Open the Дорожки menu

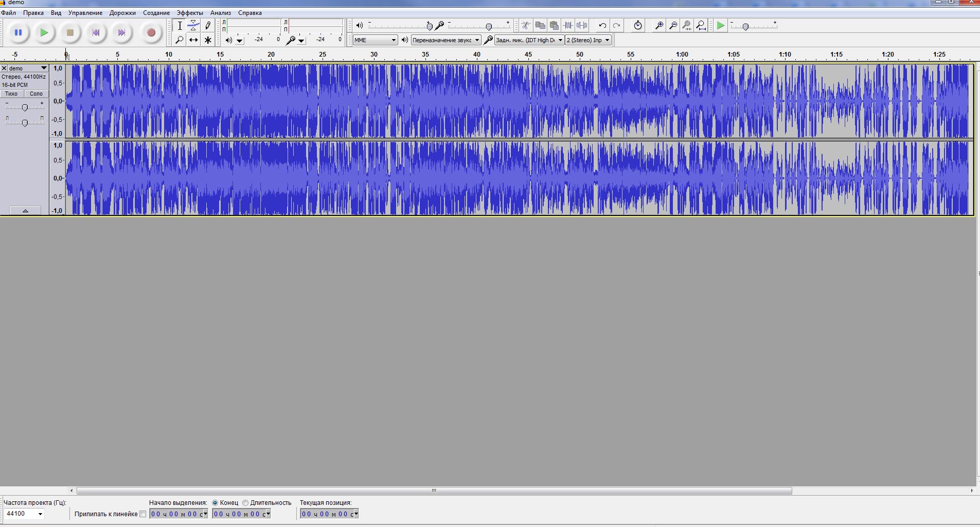pyautogui.click(x=122, y=13)
